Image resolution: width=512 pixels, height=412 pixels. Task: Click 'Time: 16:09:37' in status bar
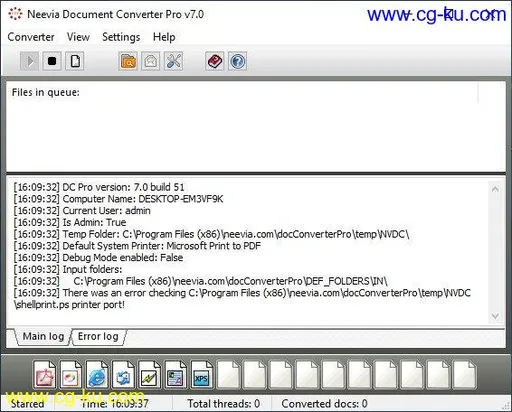coord(115,404)
